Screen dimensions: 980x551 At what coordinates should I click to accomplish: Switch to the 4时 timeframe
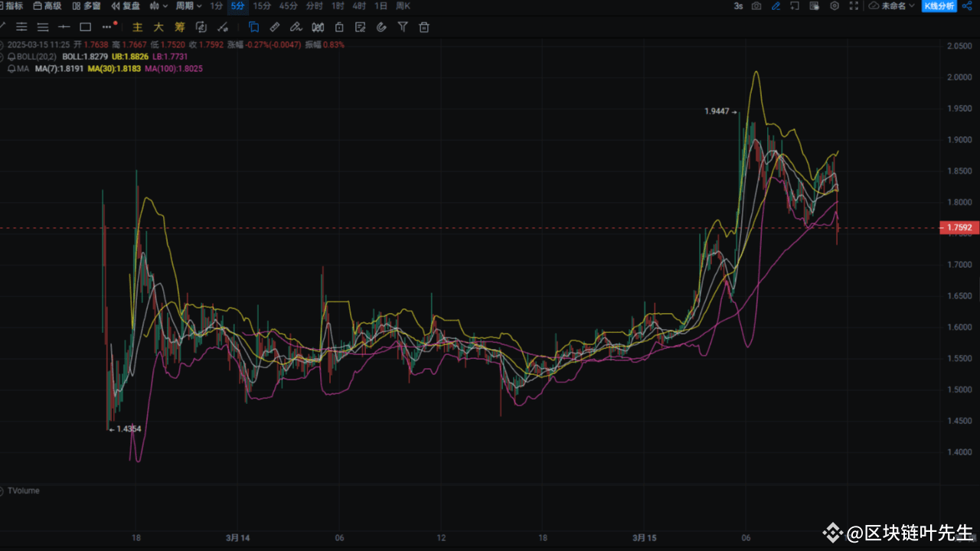359,6
